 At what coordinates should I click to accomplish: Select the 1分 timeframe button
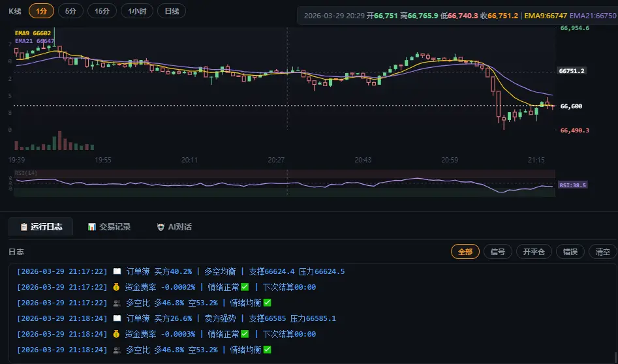(41, 11)
